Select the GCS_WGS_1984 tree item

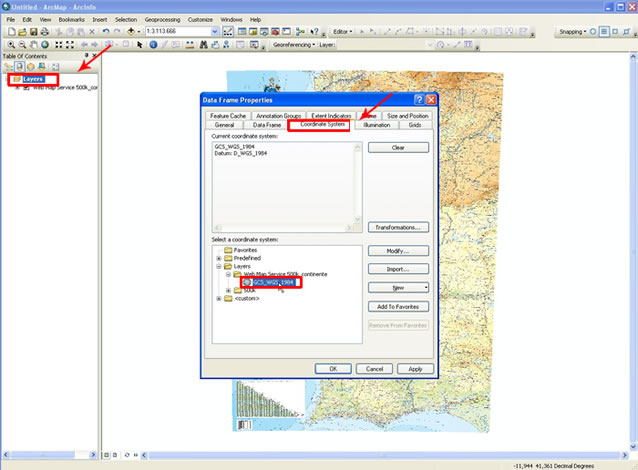pyautogui.click(x=273, y=282)
